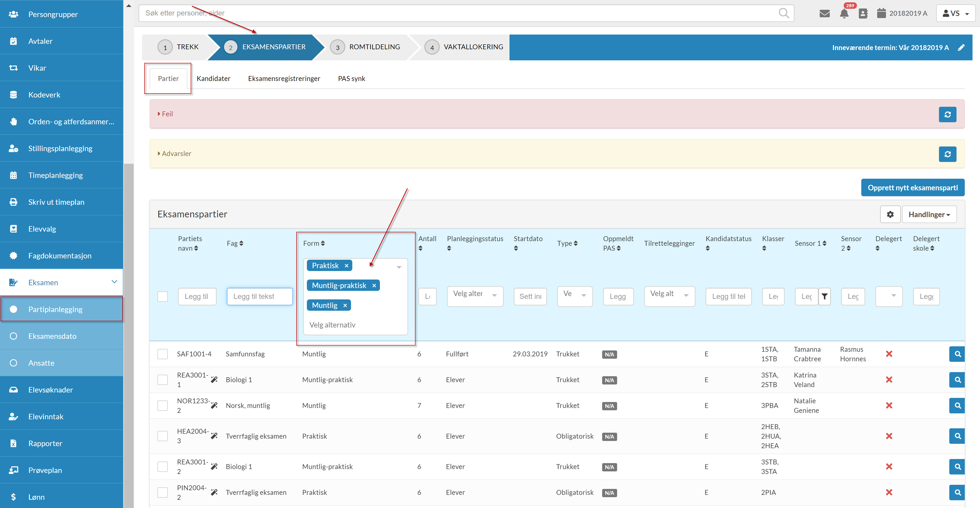980x508 pixels.
Task: Select checkbox for NOR1233-2 row
Action: coord(162,406)
